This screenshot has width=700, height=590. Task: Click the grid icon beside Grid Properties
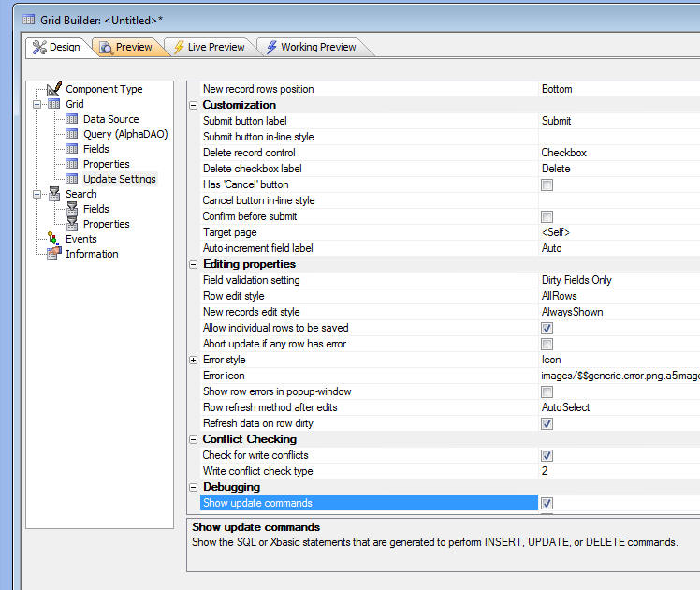(71, 164)
